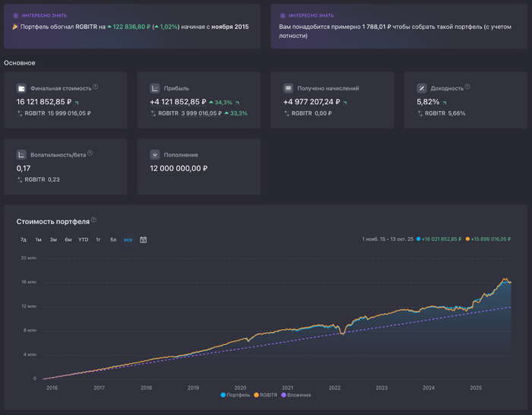Show the info tooltip for Стоимость портфеля

94,221
